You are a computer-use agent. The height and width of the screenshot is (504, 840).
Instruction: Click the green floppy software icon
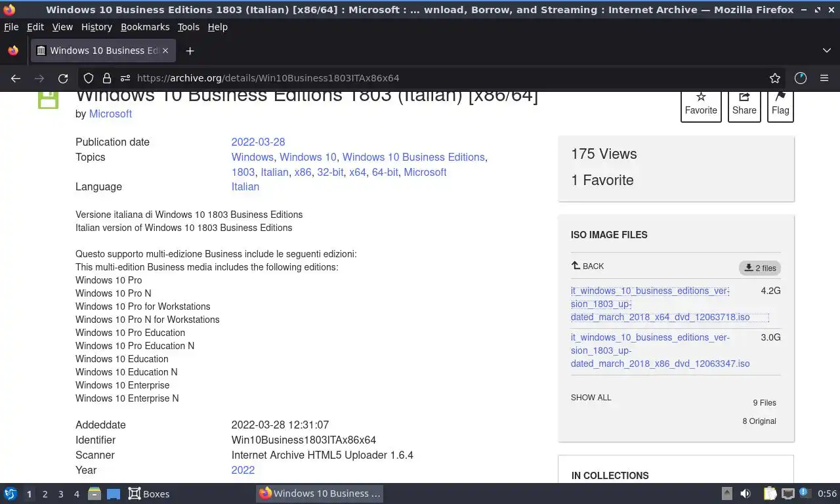click(48, 99)
